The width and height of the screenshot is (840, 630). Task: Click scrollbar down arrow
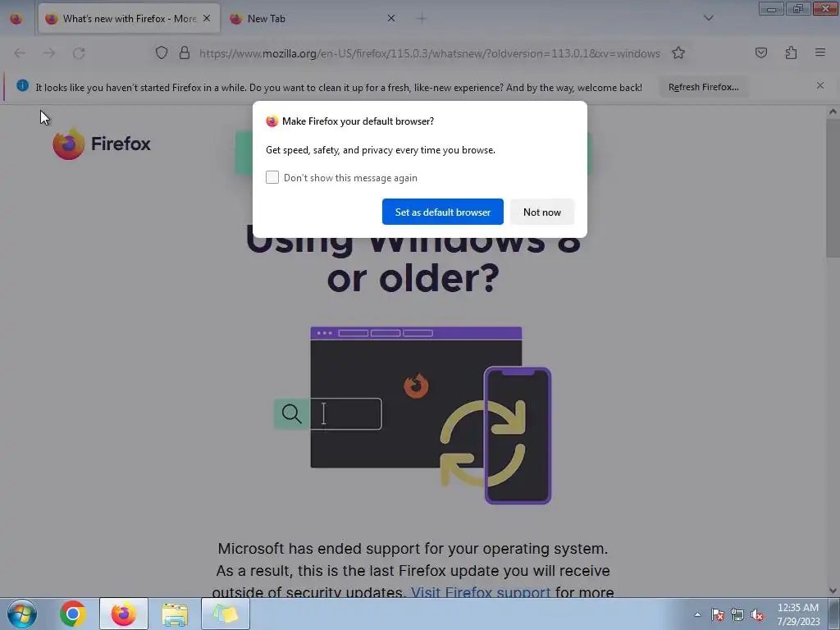pos(833,591)
